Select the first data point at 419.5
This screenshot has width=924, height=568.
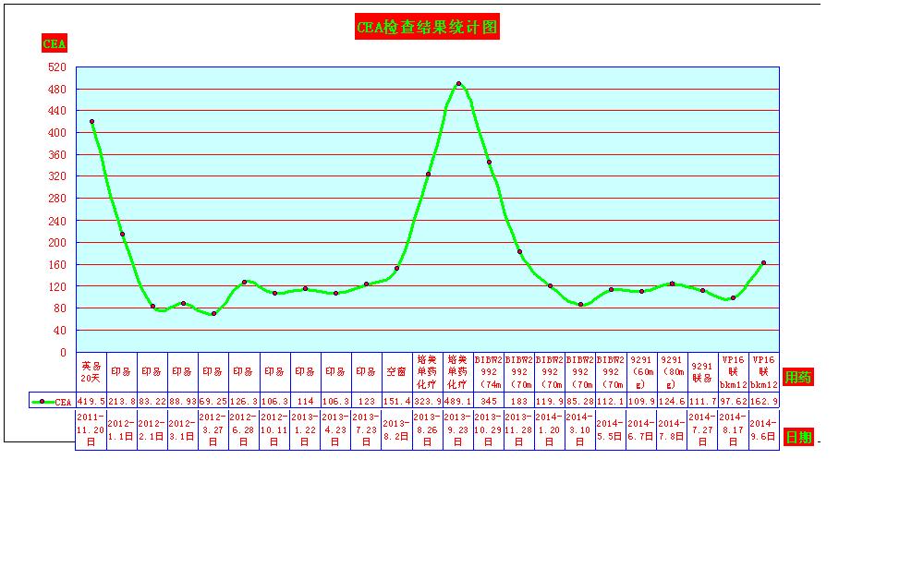[91, 122]
